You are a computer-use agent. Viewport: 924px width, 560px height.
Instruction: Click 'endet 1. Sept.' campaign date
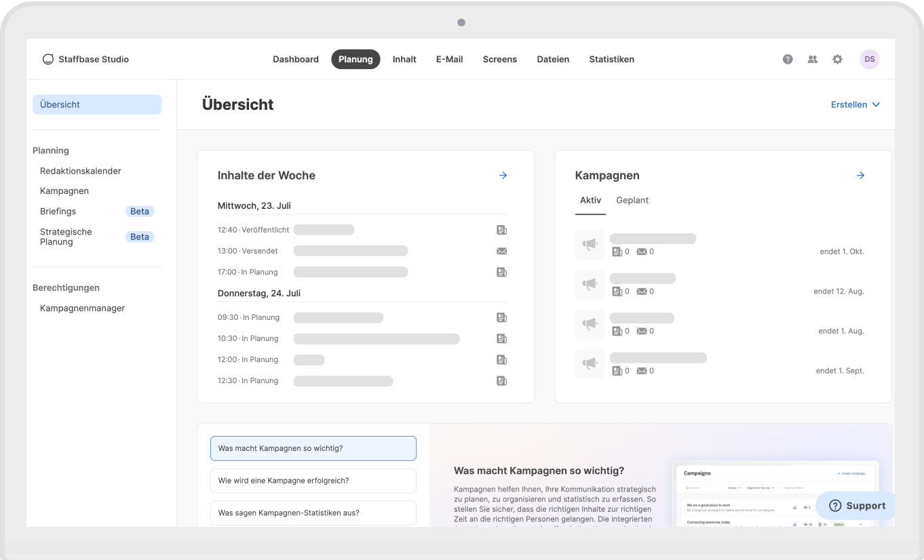click(x=840, y=371)
